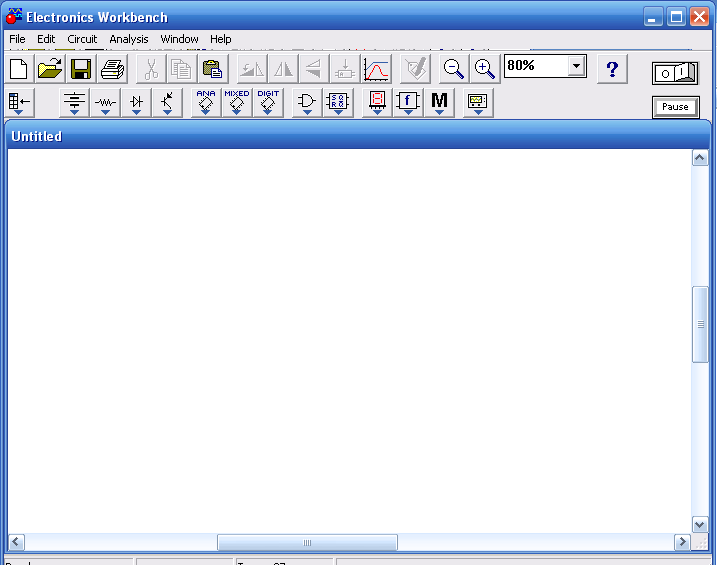717x565 pixels.
Task: Open the Digital flip-flop parts bin
Action: 338,103
